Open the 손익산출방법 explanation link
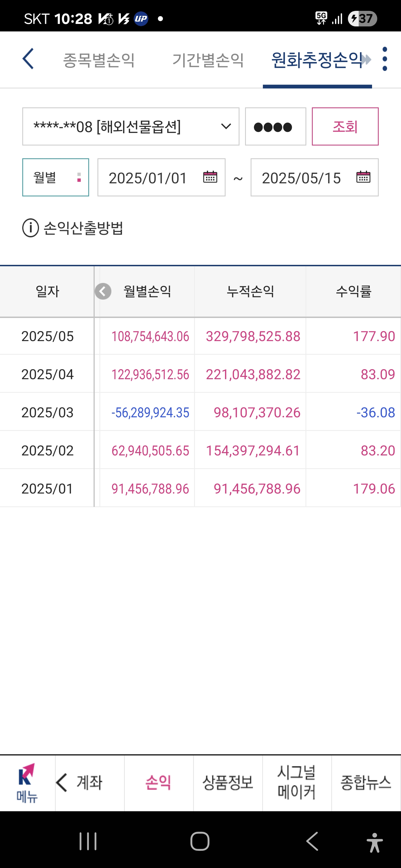This screenshot has height=868, width=401. [x=83, y=228]
